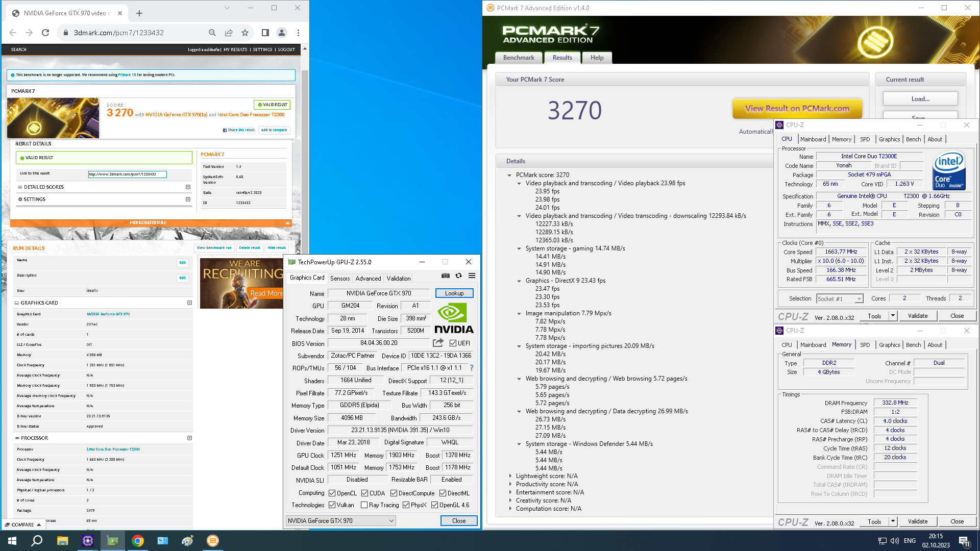
Task: Click CPU-Z taskbar icon
Action: (87, 541)
